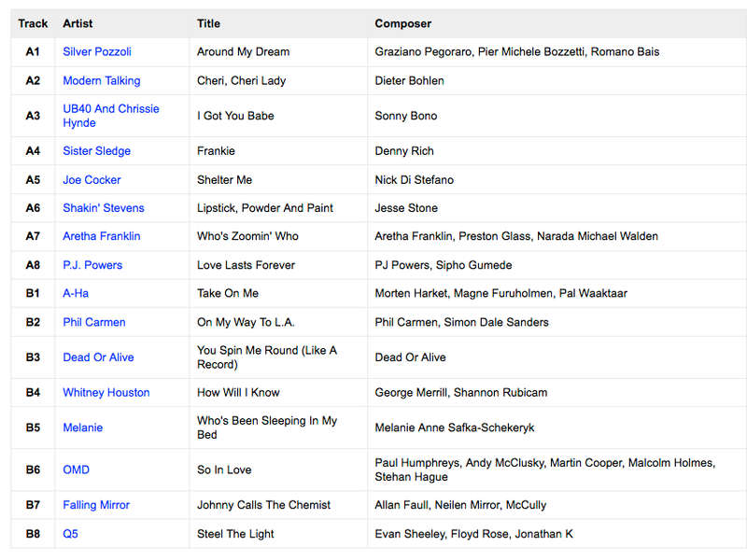Viewport: 747px width, 560px height.
Task: Click track number B1
Action: [x=33, y=293]
